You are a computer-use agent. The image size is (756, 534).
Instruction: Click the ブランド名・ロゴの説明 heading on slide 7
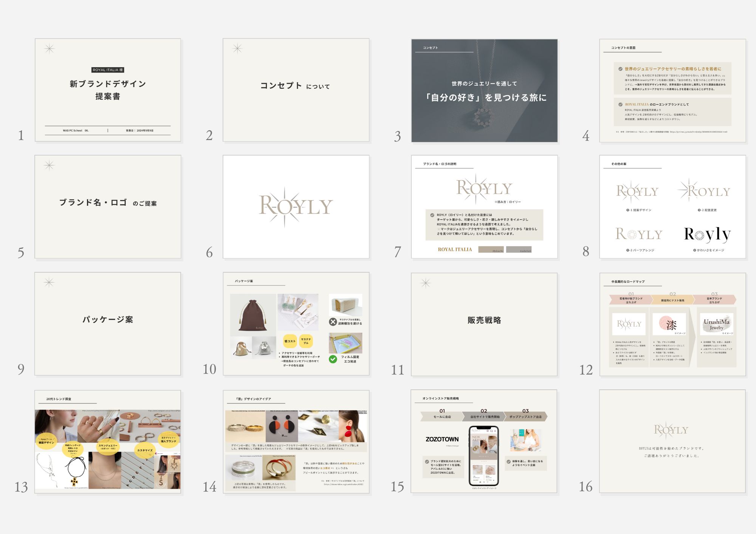pos(439,164)
